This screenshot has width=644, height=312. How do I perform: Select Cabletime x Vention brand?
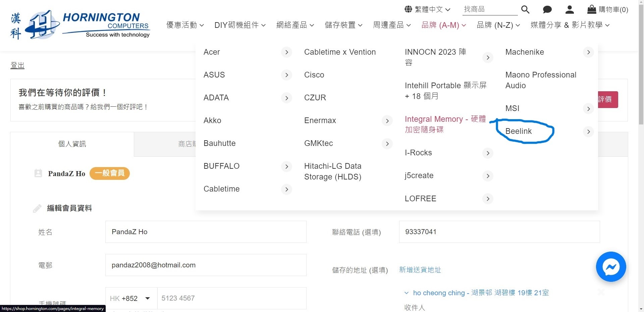(340, 52)
